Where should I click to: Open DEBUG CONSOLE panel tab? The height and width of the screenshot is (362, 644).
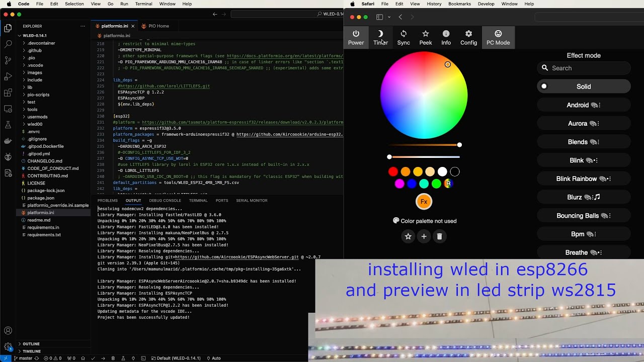[x=165, y=201]
